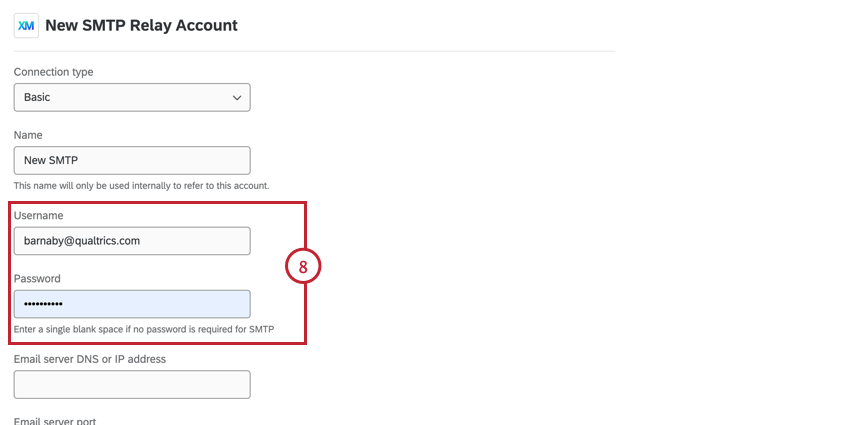The height and width of the screenshot is (425, 850).
Task: Open the Connection type dropdown
Action: (132, 98)
